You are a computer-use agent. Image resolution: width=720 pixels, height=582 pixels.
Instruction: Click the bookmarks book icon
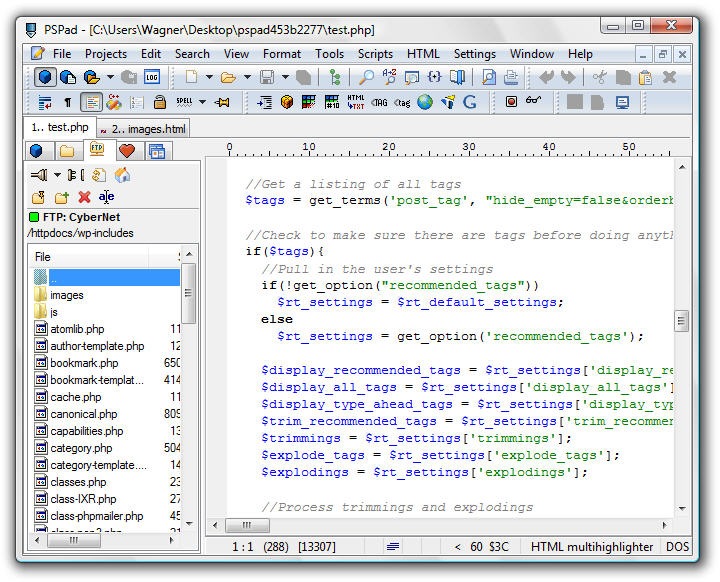tap(457, 77)
